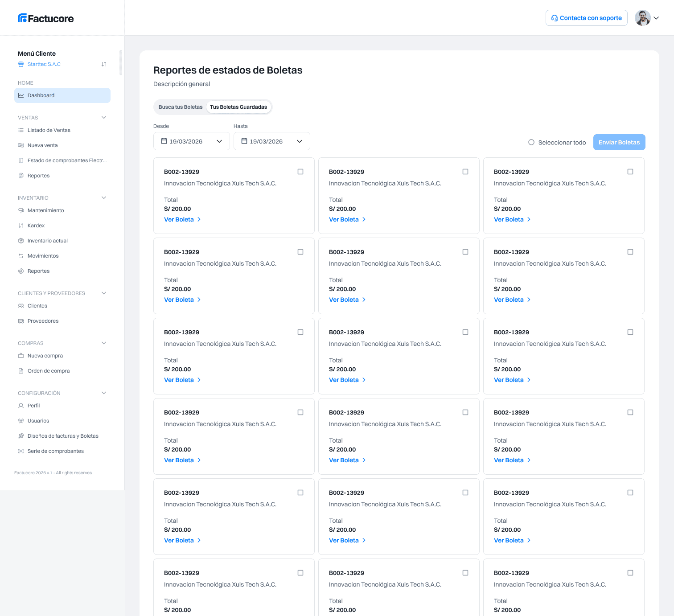
Task: Open Proveedores via its truck icon
Action: (x=21, y=321)
